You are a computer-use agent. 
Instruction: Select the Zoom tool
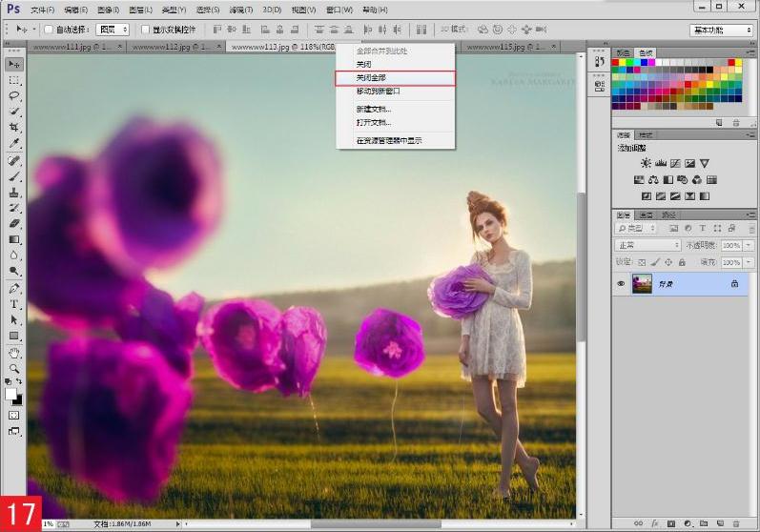(14, 369)
